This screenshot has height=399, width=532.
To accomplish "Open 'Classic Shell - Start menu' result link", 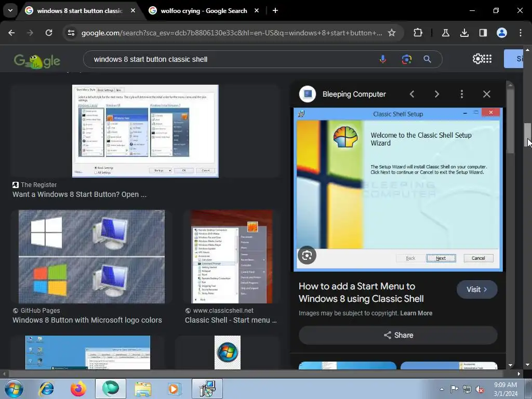I will (x=231, y=320).
